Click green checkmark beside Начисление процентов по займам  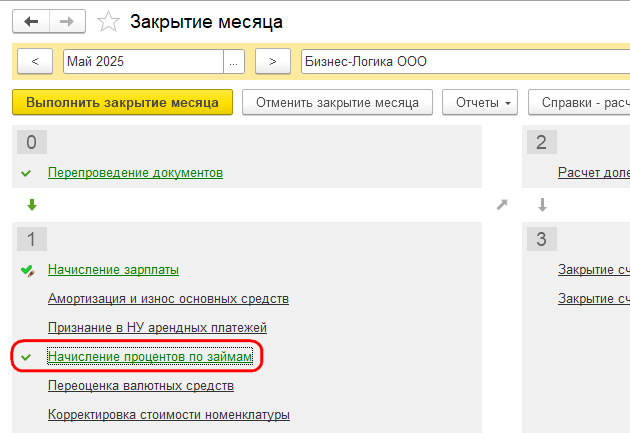[x=26, y=357]
